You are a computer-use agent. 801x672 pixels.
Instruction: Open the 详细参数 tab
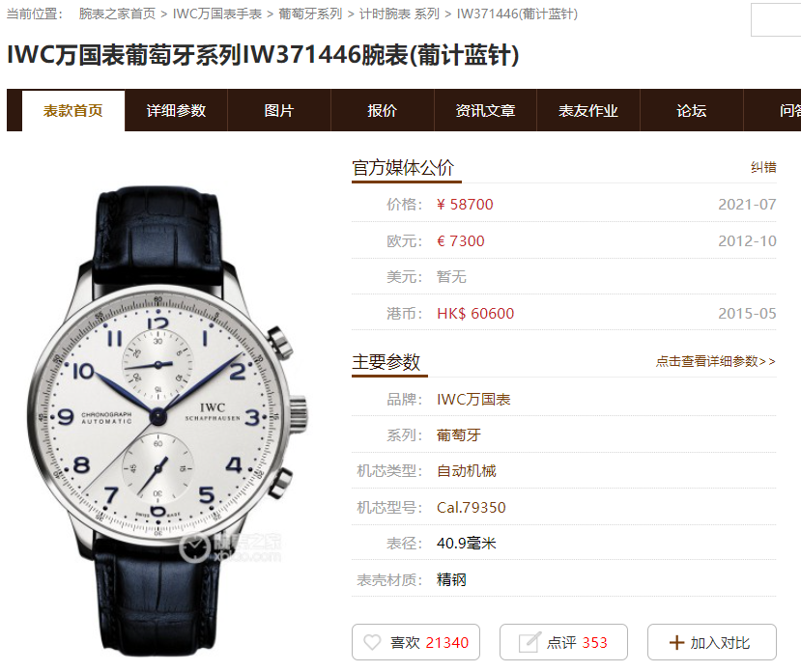(x=176, y=110)
